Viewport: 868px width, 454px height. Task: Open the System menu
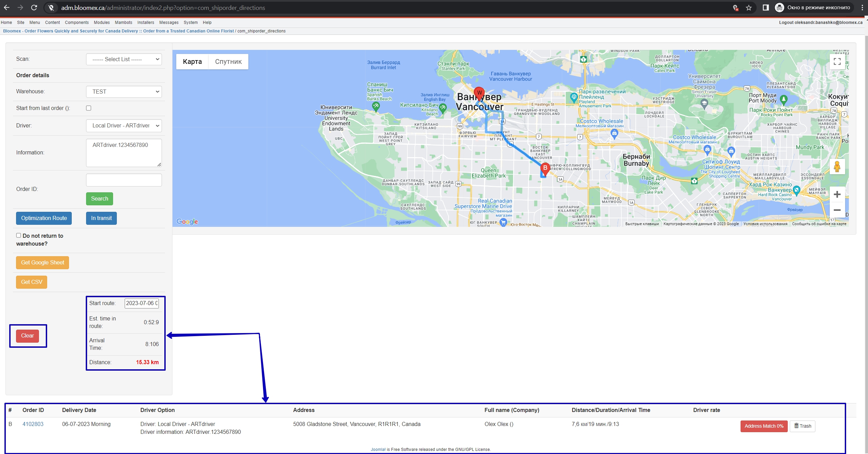(x=191, y=23)
